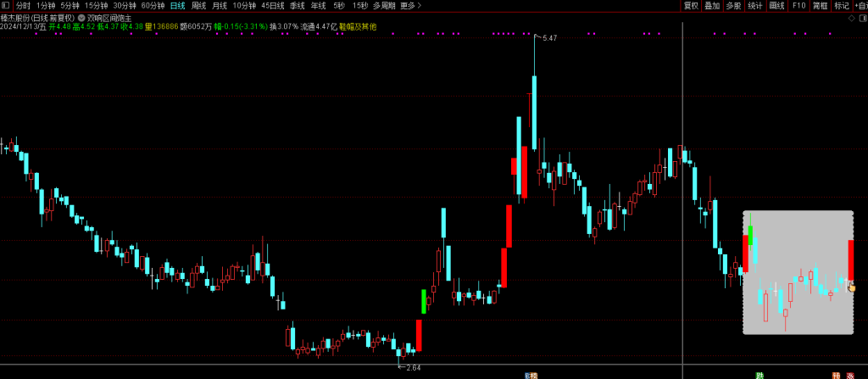The height and width of the screenshot is (379, 868).
Task: Click the hand cursor marker on last candle
Action: pyautogui.click(x=852, y=287)
